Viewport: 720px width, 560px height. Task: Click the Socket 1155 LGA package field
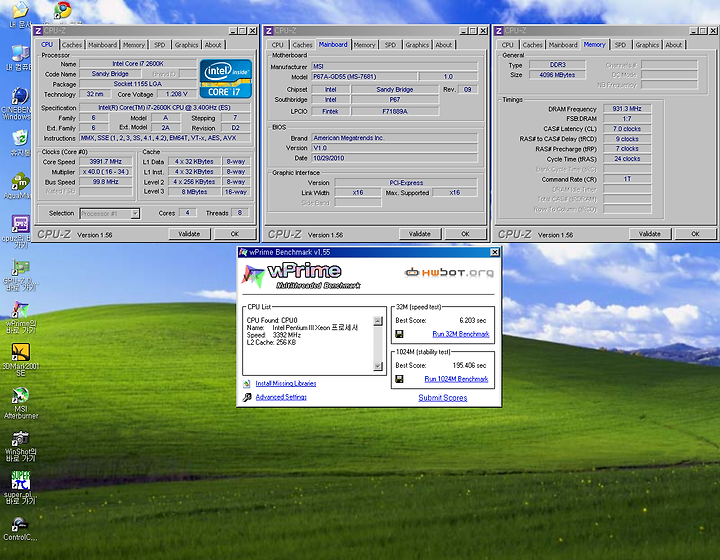point(138,84)
